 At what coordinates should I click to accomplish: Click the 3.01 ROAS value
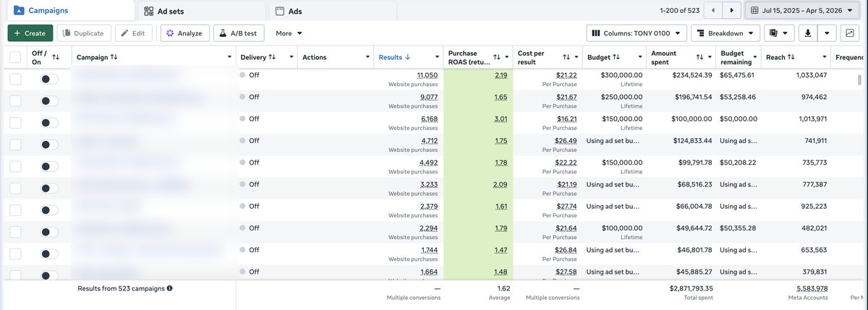pos(501,119)
